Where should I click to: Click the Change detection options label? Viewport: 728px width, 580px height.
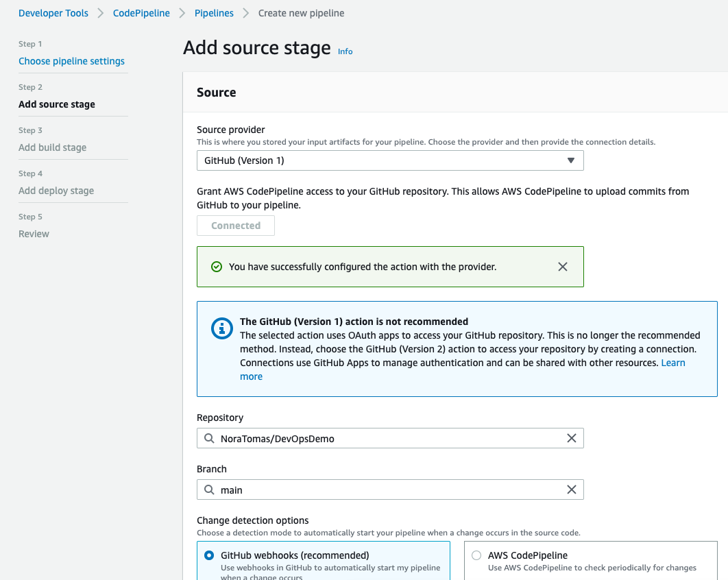(x=252, y=520)
